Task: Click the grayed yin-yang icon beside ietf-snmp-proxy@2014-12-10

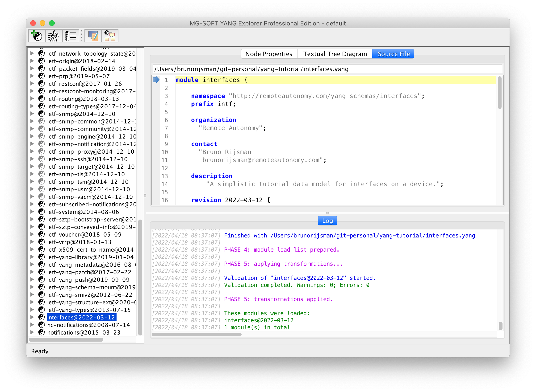Action: point(42,151)
